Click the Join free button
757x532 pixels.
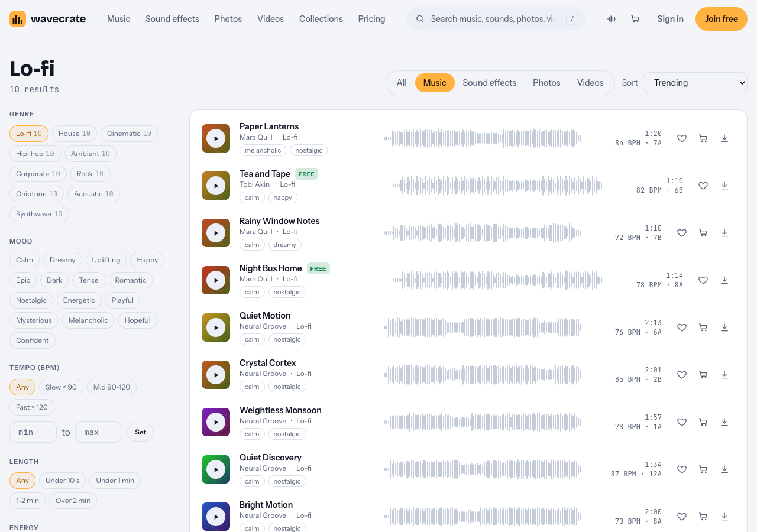pyautogui.click(x=722, y=19)
